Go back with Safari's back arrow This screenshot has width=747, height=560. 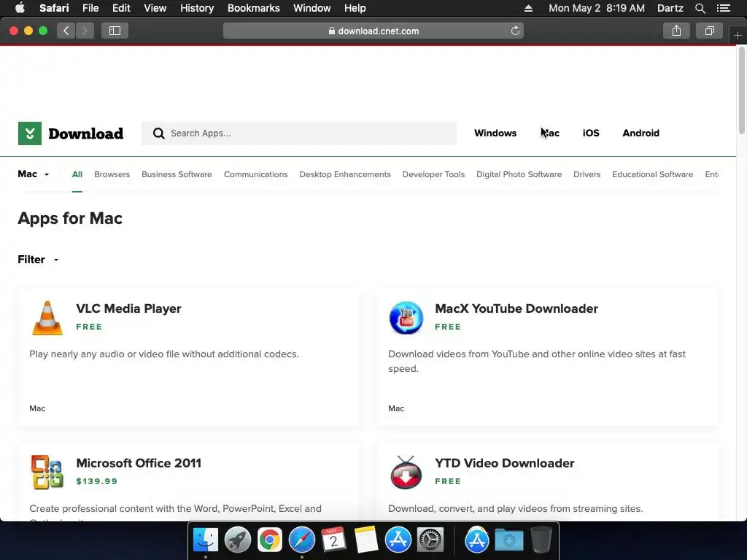66,31
